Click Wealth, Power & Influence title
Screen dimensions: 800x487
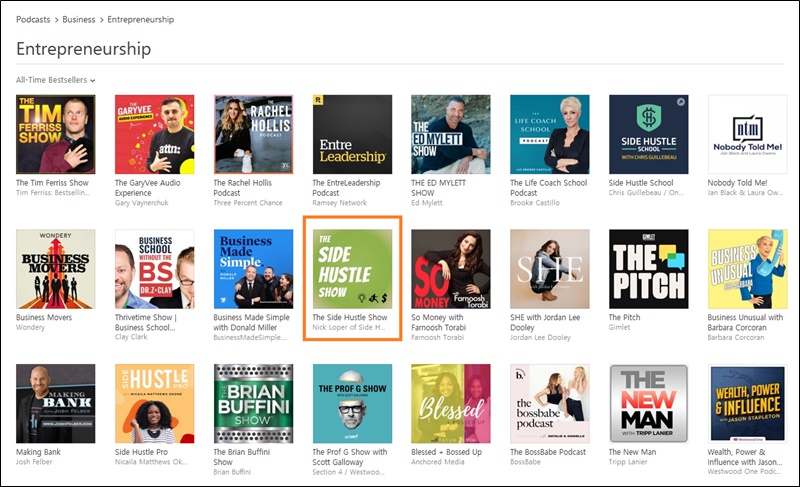pyautogui.click(x=745, y=457)
